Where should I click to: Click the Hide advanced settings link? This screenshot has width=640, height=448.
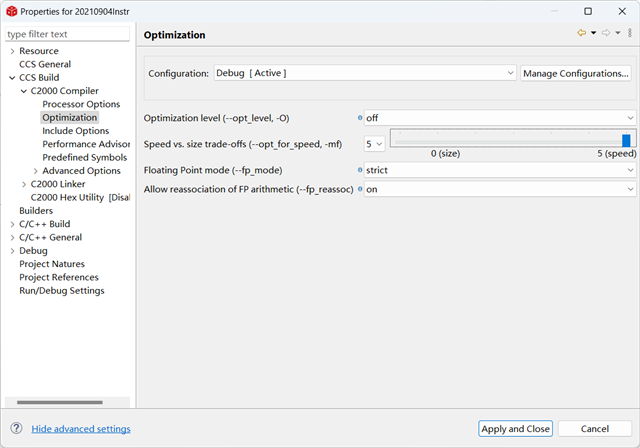[x=81, y=429]
